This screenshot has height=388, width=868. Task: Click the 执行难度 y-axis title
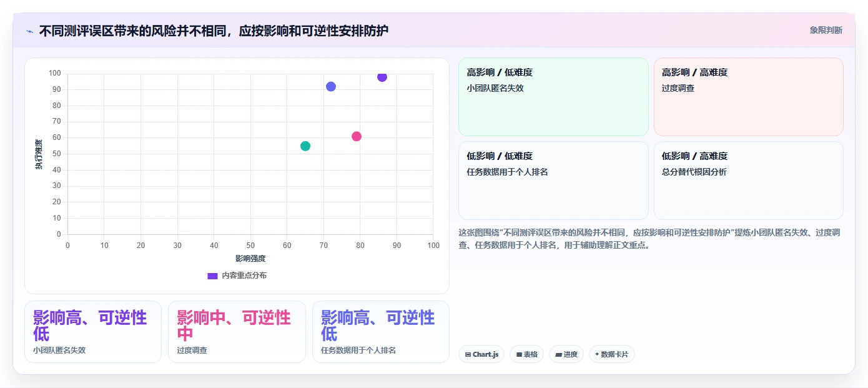(39, 154)
